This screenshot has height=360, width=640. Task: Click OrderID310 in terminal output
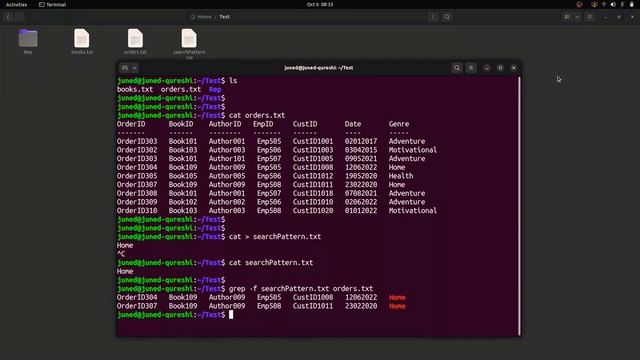[x=137, y=211]
